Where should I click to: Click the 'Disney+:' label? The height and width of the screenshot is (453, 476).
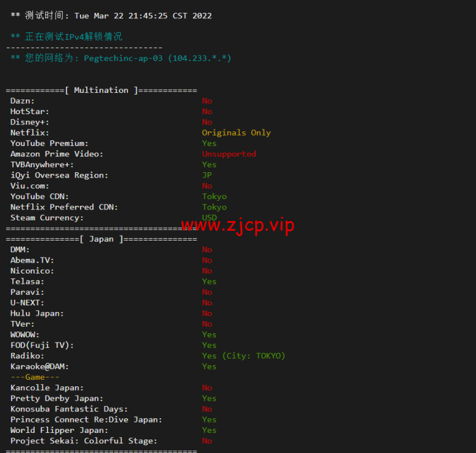(30, 122)
